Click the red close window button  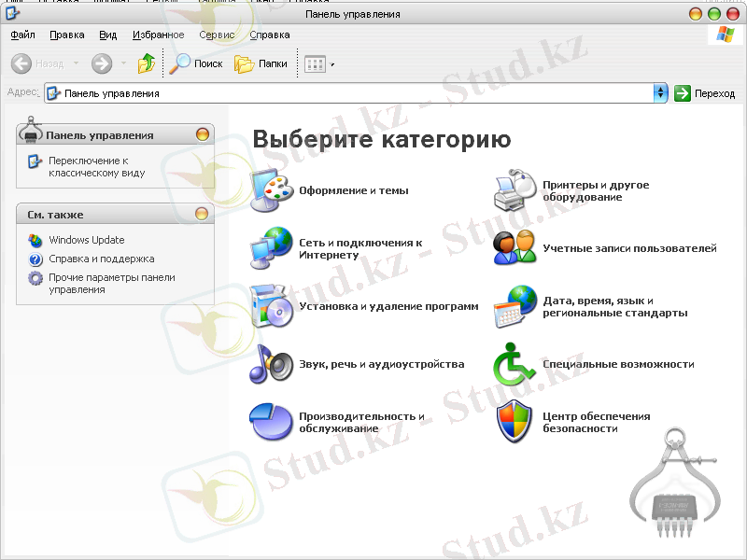coord(733,14)
